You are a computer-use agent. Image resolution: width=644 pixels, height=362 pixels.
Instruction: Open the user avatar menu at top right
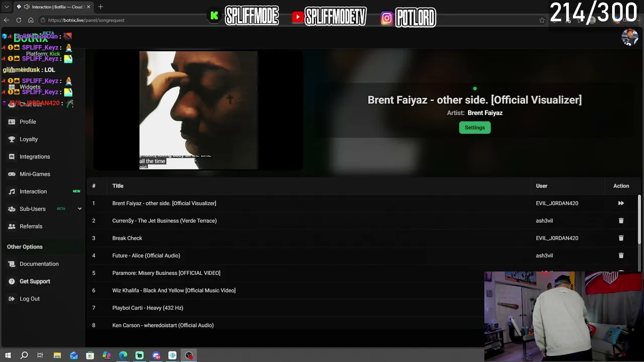[630, 37]
